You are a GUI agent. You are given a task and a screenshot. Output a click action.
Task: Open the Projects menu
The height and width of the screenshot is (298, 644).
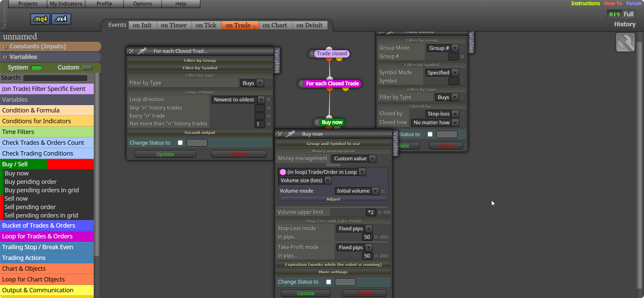(x=28, y=4)
